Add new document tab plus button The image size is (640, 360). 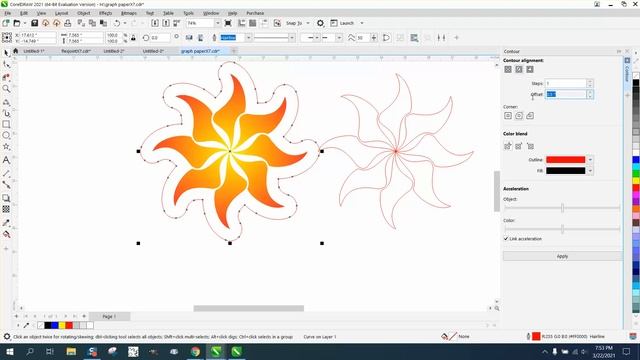click(x=234, y=51)
